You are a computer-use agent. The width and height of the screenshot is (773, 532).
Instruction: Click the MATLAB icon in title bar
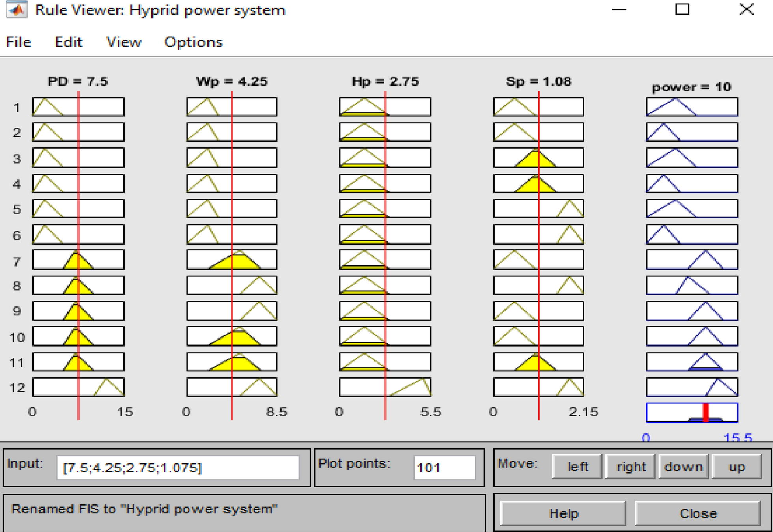17,9
